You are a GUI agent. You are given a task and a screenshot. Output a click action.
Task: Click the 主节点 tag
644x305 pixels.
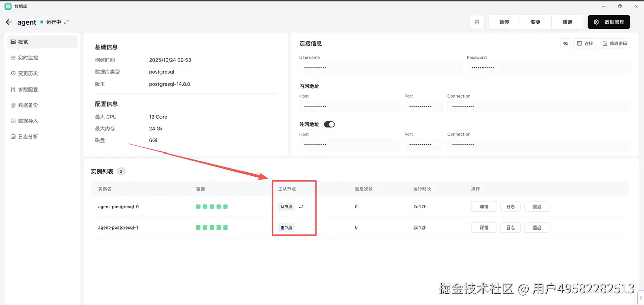[286, 227]
